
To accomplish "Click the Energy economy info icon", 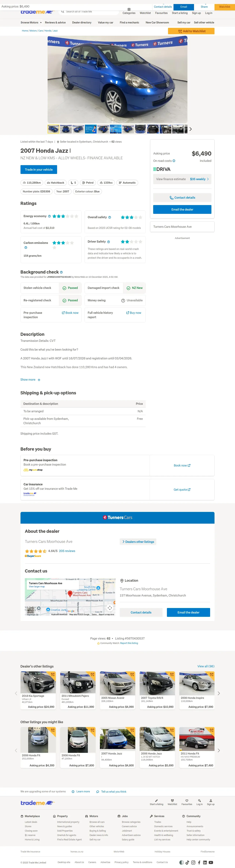I will [49, 216].
